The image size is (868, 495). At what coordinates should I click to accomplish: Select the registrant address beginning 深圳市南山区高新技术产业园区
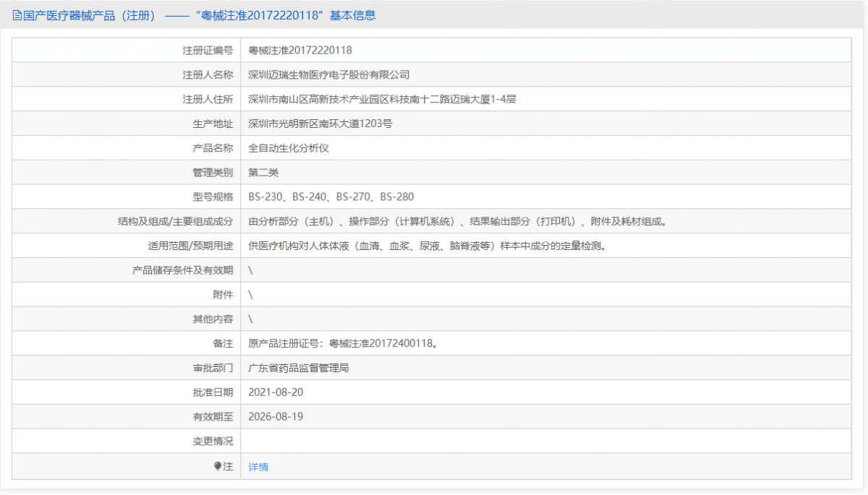pyautogui.click(x=382, y=100)
